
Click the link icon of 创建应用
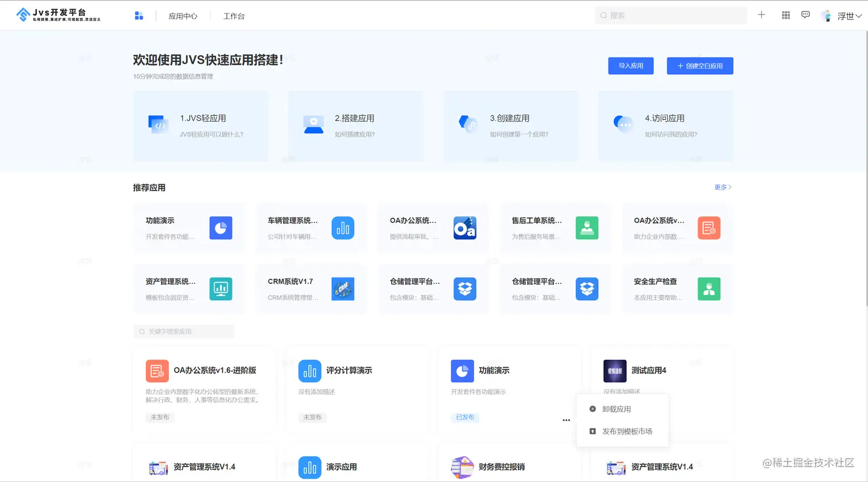tap(468, 124)
